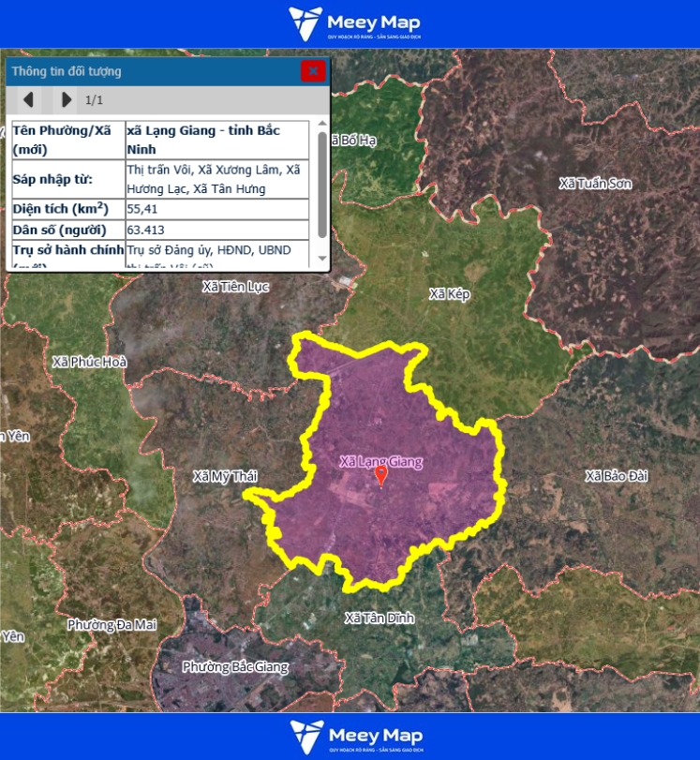Click the Phường Đa Mai map label

click(112, 624)
